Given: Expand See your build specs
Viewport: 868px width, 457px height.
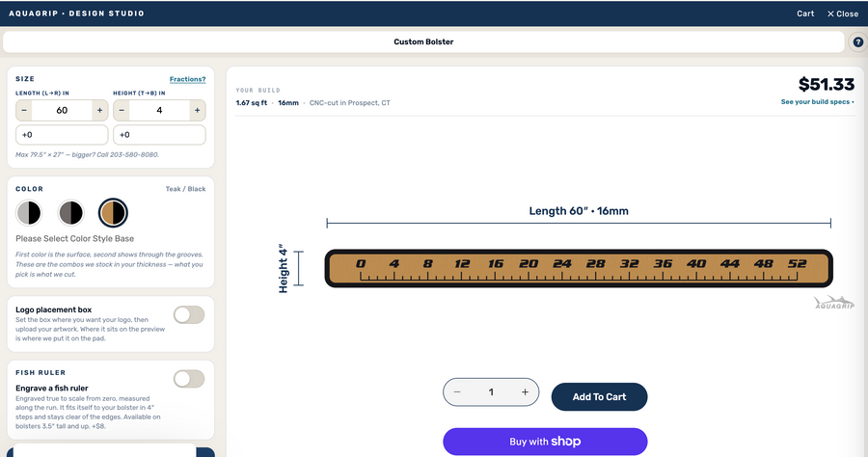Looking at the screenshot, I should pyautogui.click(x=817, y=102).
